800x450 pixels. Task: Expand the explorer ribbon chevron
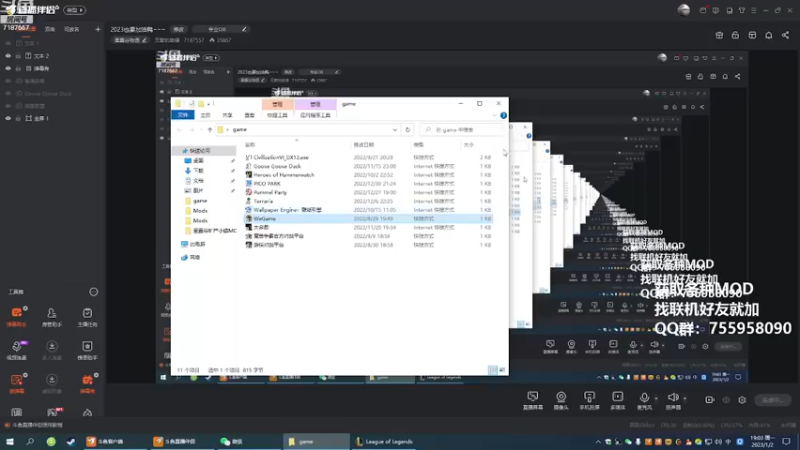[x=494, y=115]
